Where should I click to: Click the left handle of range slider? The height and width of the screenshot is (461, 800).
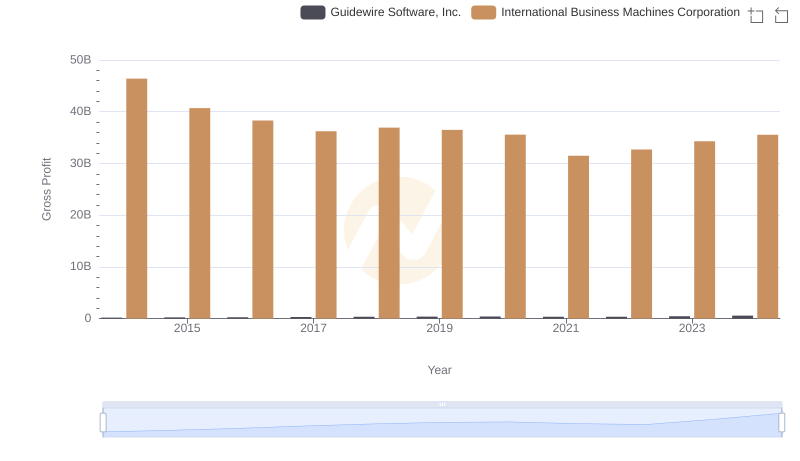pyautogui.click(x=103, y=423)
